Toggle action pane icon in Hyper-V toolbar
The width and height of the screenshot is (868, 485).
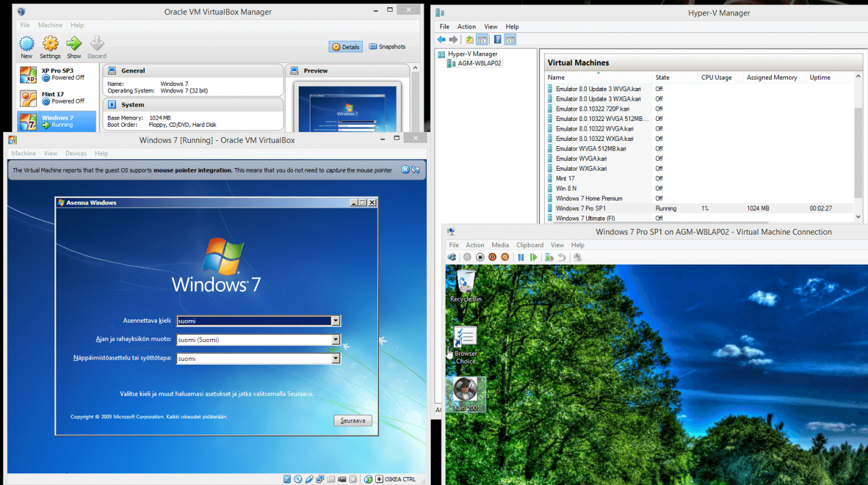click(510, 39)
